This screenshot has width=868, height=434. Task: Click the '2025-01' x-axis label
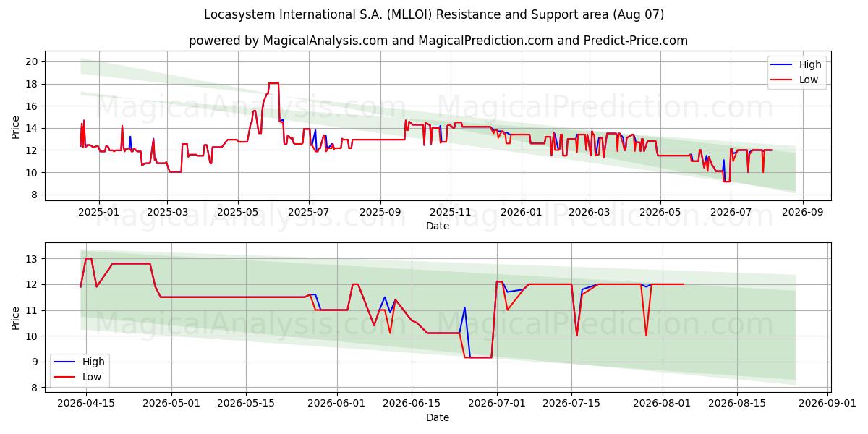pos(98,213)
